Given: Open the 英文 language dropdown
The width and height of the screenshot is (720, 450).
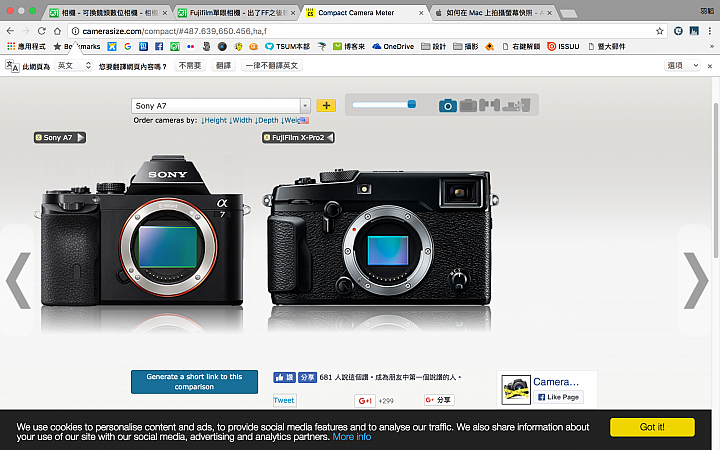Looking at the screenshot, I should click(74, 66).
